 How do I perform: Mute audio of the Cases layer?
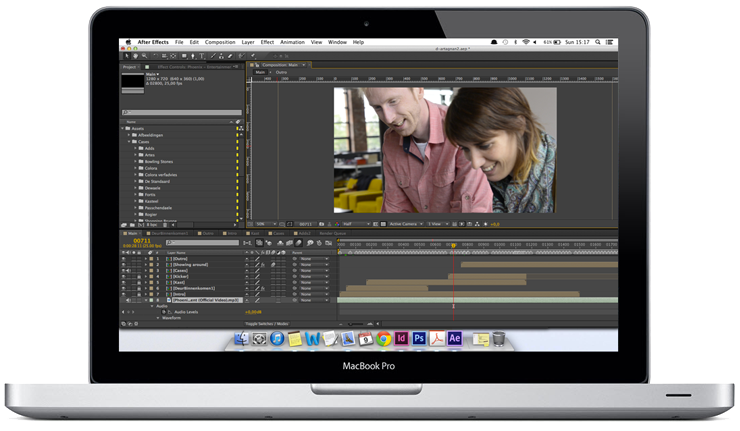[x=129, y=270]
